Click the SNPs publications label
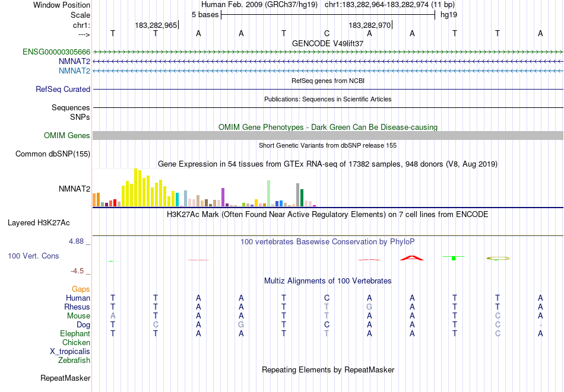 pos(80,117)
